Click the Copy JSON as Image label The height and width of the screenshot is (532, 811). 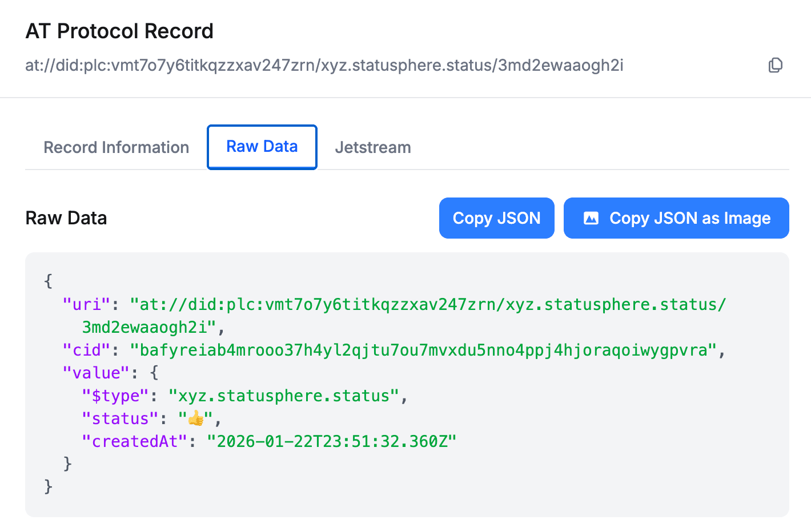coord(689,218)
